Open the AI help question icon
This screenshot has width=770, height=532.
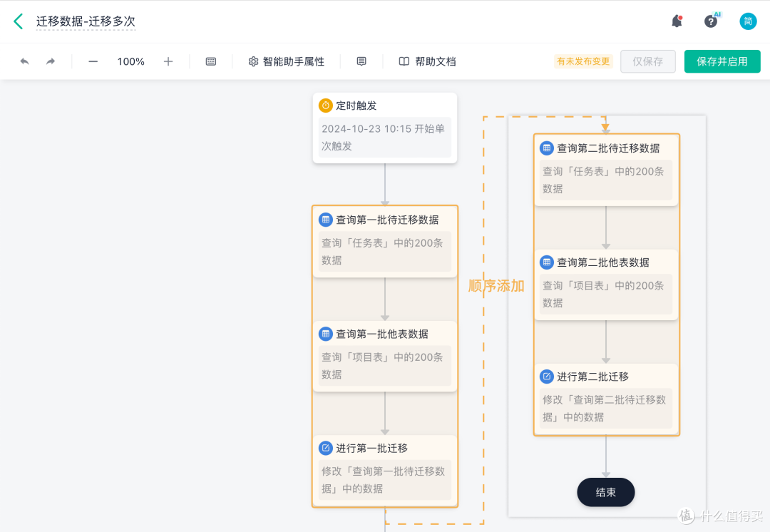point(711,21)
